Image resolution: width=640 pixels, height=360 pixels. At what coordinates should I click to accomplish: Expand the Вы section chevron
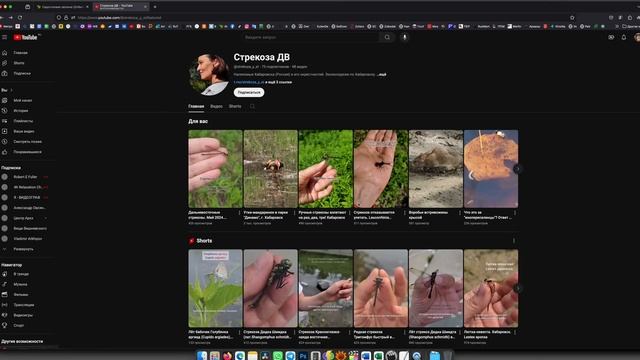pos(11,90)
